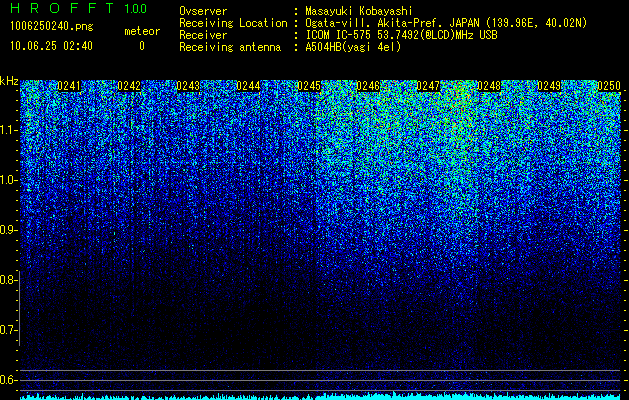
Task: Click the 0241 time marker
Action: point(69,86)
